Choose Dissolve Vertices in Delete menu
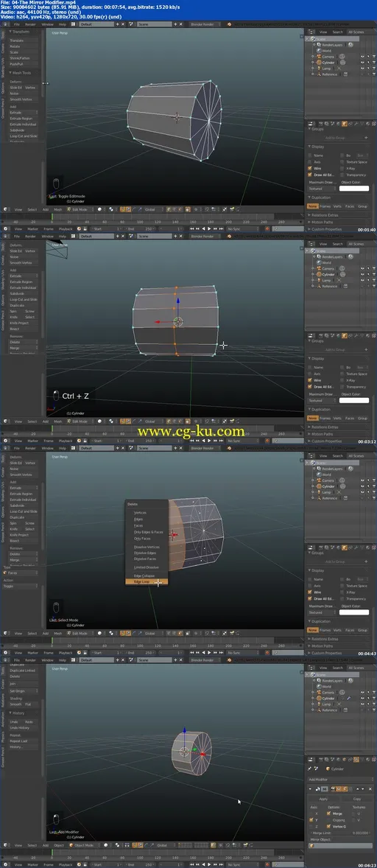This screenshot has width=377, height=868. tap(147, 547)
